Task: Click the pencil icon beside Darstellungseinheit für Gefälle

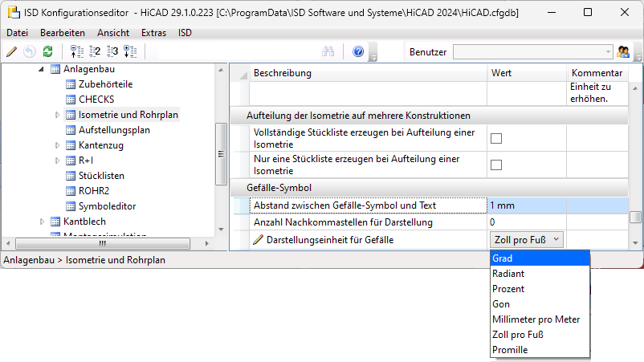Action: (258, 240)
